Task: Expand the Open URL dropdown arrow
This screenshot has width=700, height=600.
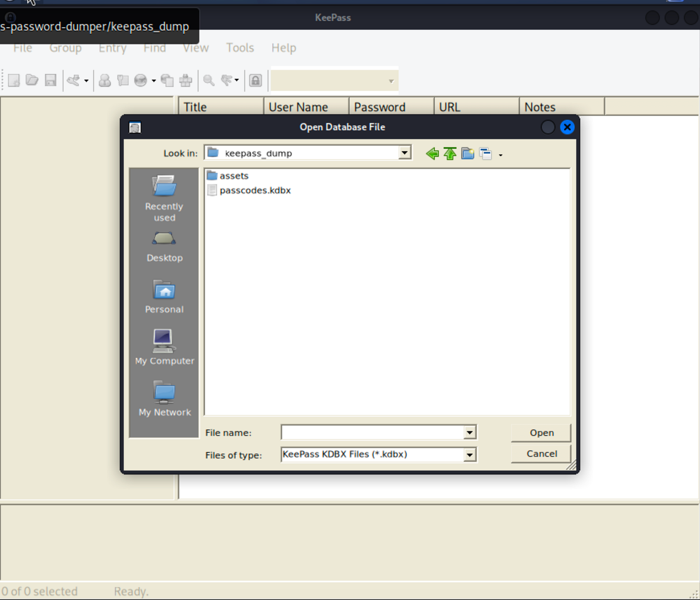Action: coord(153,81)
